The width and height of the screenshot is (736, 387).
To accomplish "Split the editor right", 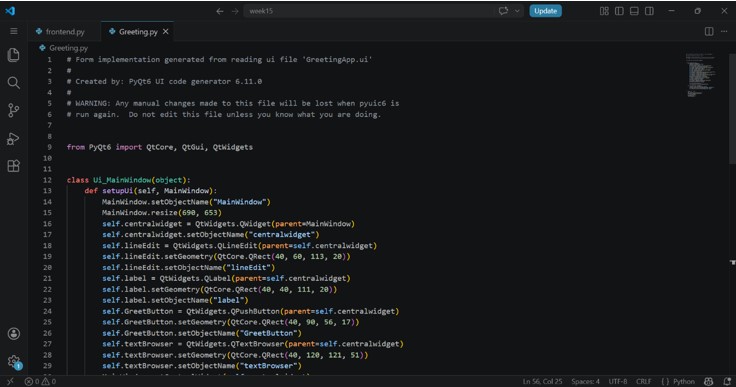I will (x=709, y=31).
